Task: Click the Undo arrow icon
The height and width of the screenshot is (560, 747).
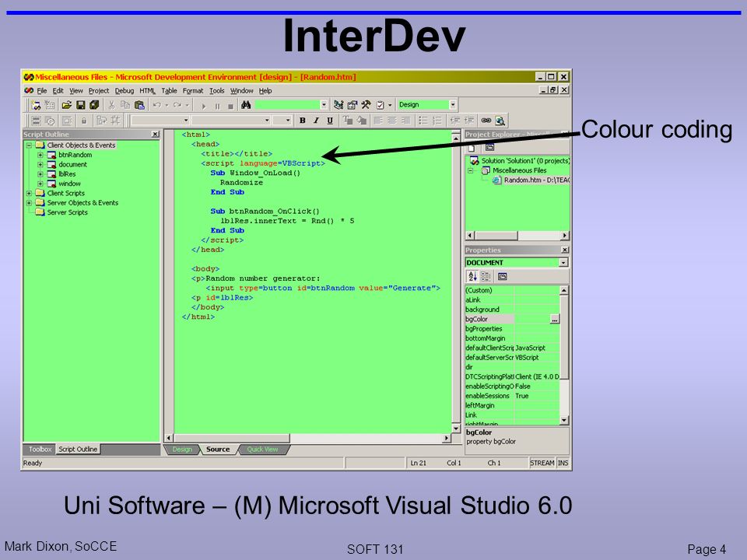Action: (x=156, y=105)
